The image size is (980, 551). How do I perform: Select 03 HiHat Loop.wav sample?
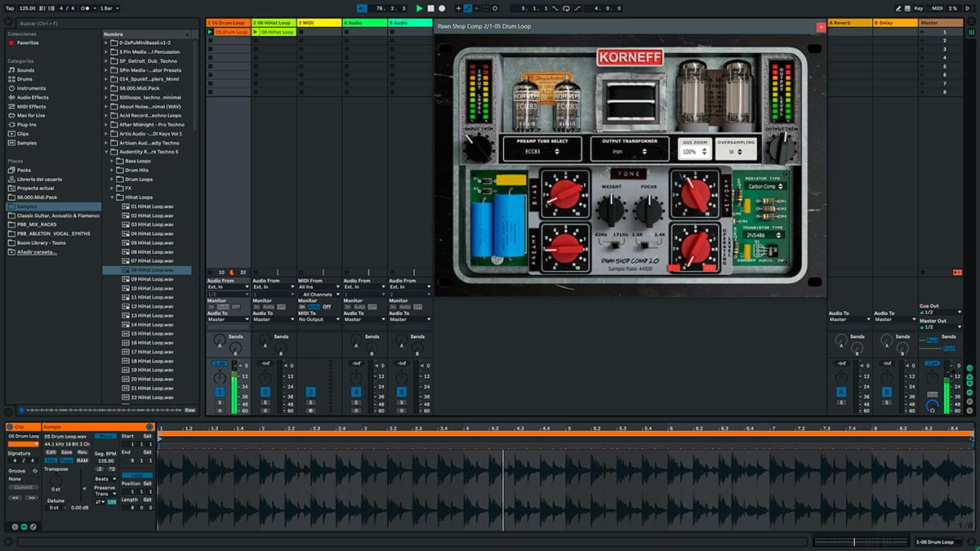[x=152, y=224]
